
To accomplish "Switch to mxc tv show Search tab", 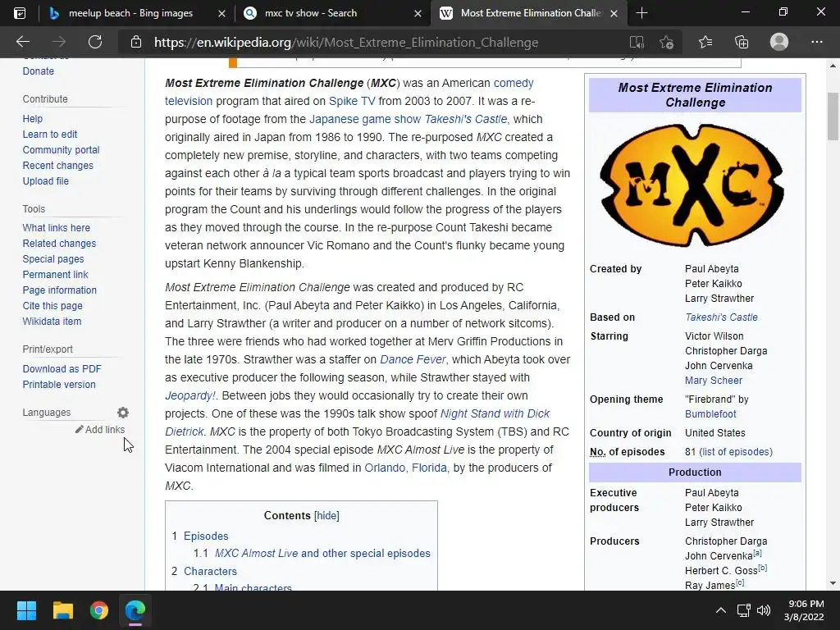I will [332, 13].
